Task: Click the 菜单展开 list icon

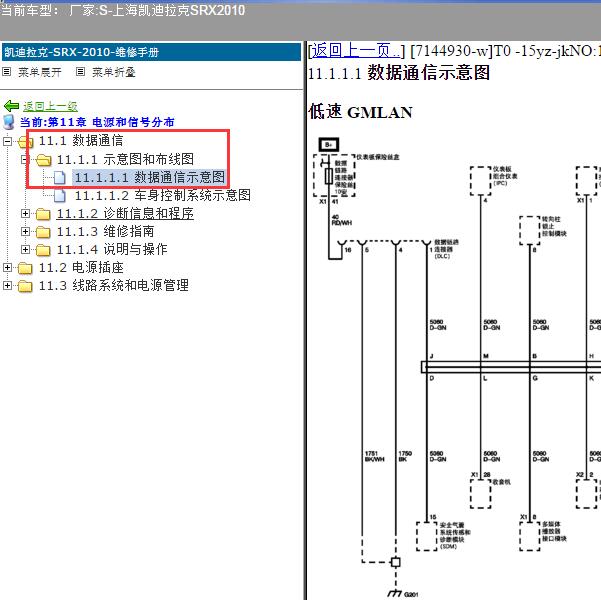Action: coord(7,72)
